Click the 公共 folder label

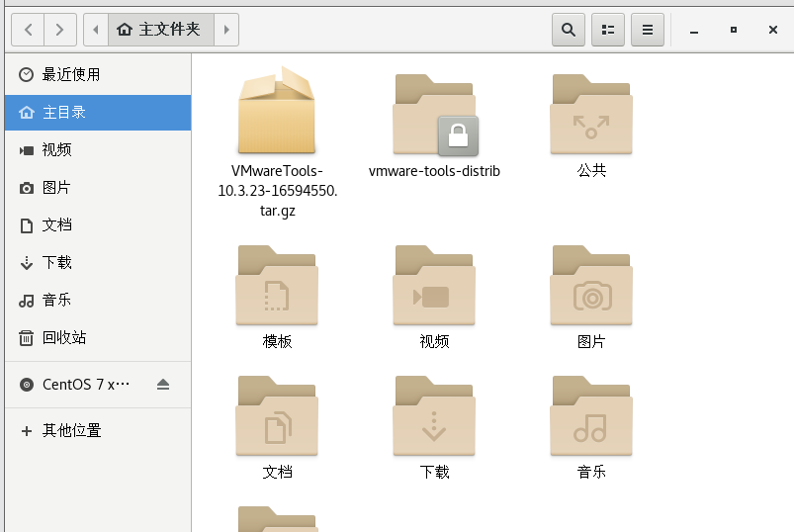pos(591,171)
